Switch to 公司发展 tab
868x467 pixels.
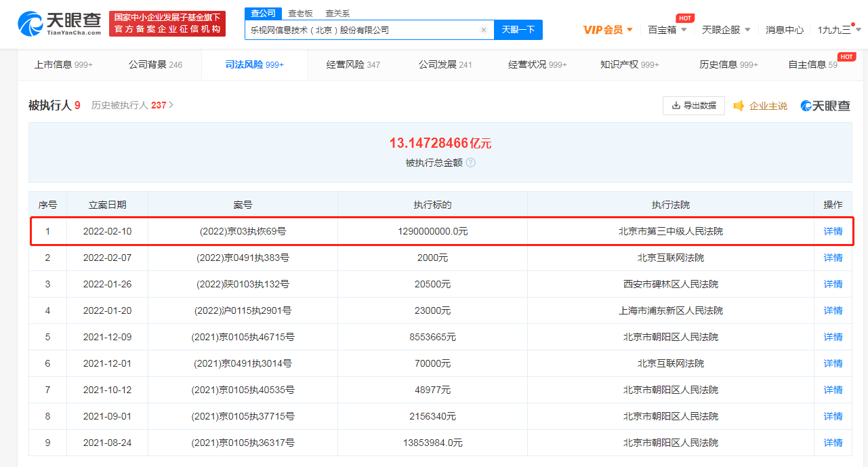tap(445, 64)
